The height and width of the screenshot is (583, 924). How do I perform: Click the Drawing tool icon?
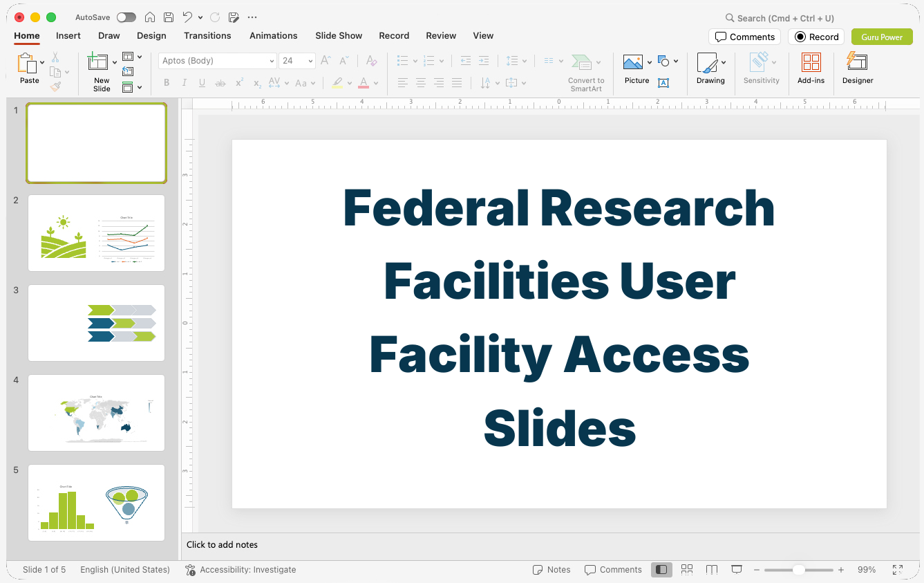(707, 63)
